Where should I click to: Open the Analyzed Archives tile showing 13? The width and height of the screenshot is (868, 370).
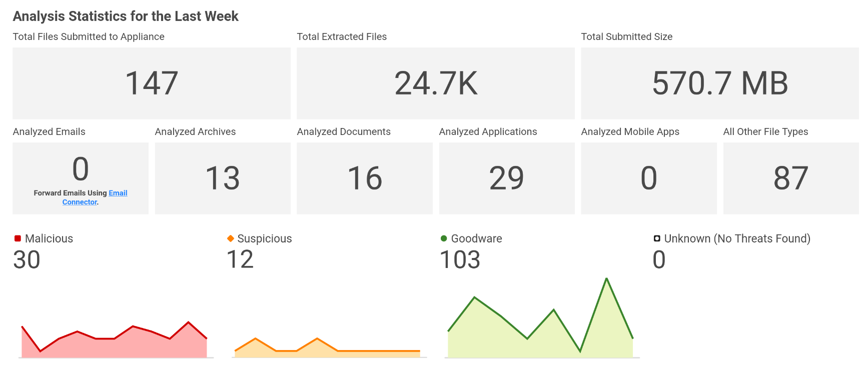point(223,178)
